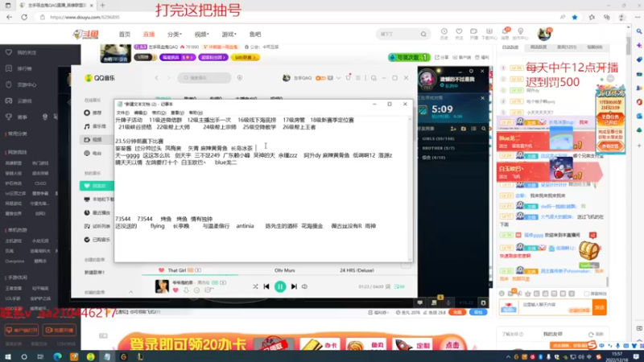Click the 充值 button
644x362 pixels.
click(x=456, y=312)
